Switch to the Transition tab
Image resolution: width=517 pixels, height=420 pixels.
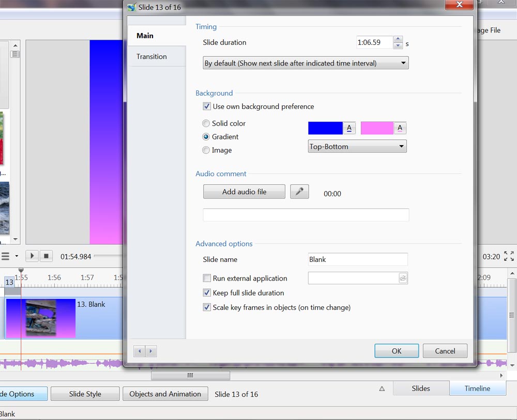click(x=151, y=56)
